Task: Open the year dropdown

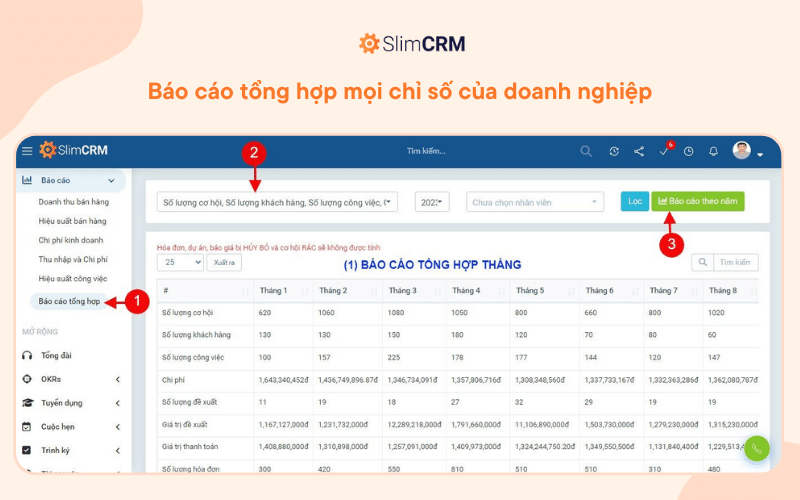Action: pos(432,203)
